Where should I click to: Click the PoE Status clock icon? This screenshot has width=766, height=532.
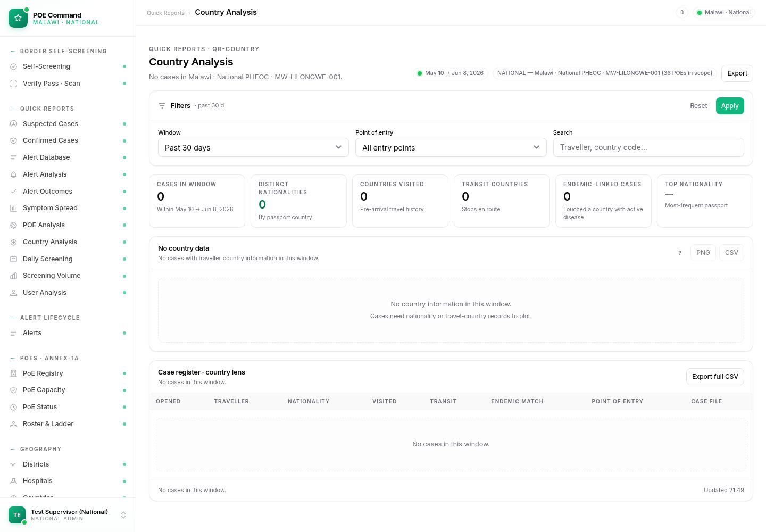pos(14,407)
